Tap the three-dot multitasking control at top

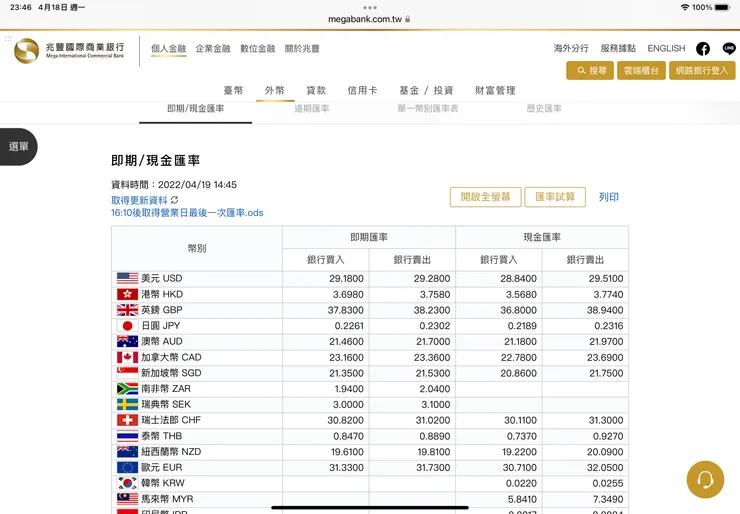click(x=370, y=8)
